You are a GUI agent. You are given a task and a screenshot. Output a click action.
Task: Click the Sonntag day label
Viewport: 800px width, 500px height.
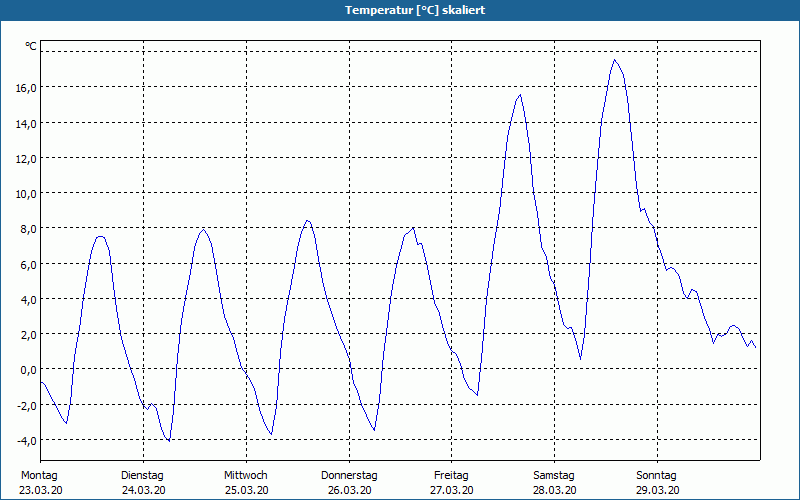pos(657,476)
